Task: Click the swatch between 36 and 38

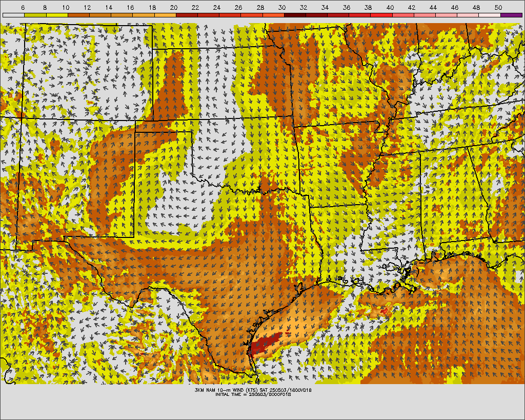Action: tap(360, 15)
